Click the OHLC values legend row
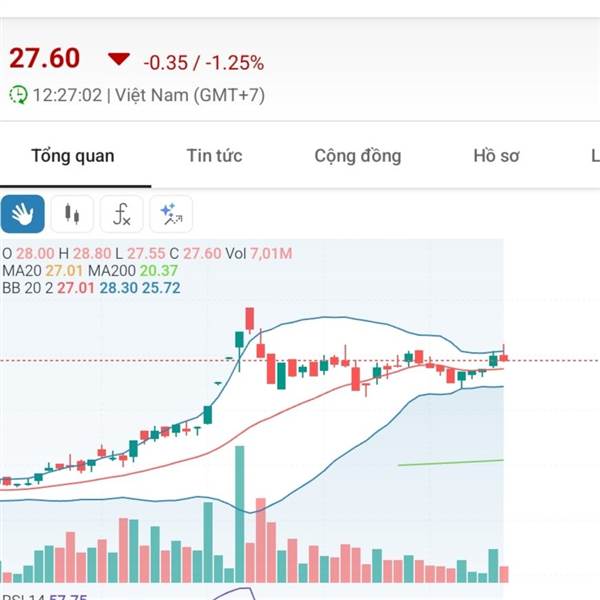Screen dimensions: 600x600 click(x=147, y=254)
